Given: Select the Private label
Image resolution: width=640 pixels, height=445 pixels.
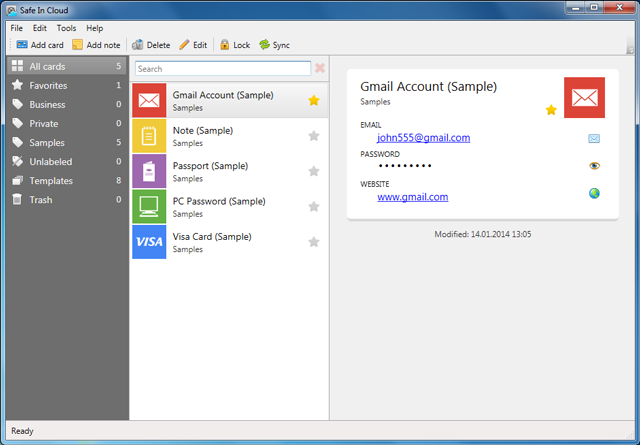Looking at the screenshot, I should [x=67, y=123].
